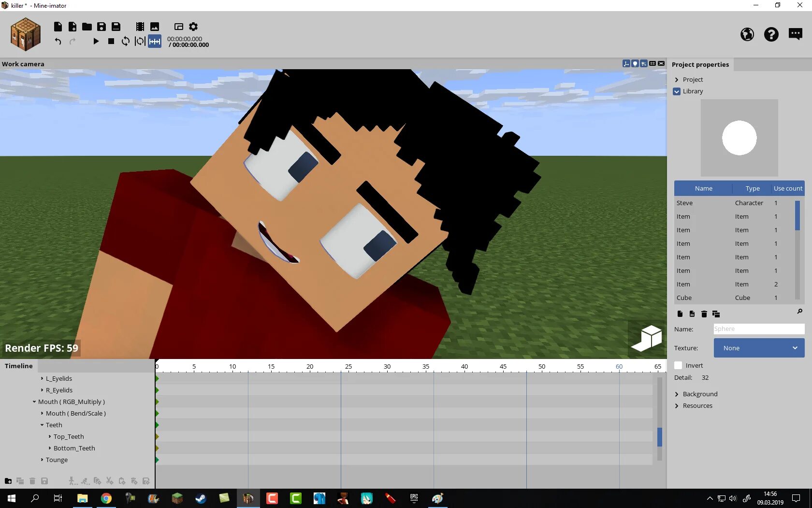
Task: Toggle the view controls axis icon
Action: pyautogui.click(x=626, y=63)
